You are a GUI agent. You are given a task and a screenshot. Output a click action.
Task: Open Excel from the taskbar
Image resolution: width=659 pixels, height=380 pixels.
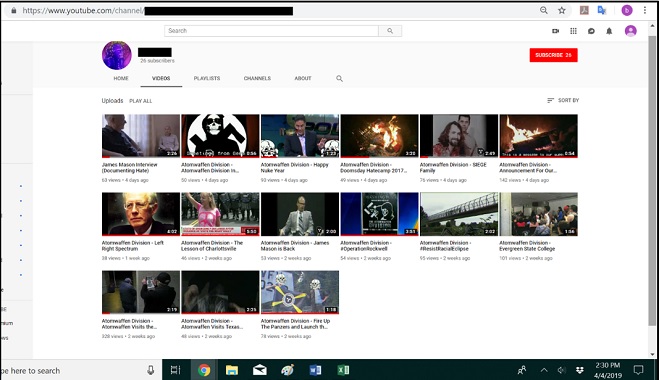click(x=343, y=370)
